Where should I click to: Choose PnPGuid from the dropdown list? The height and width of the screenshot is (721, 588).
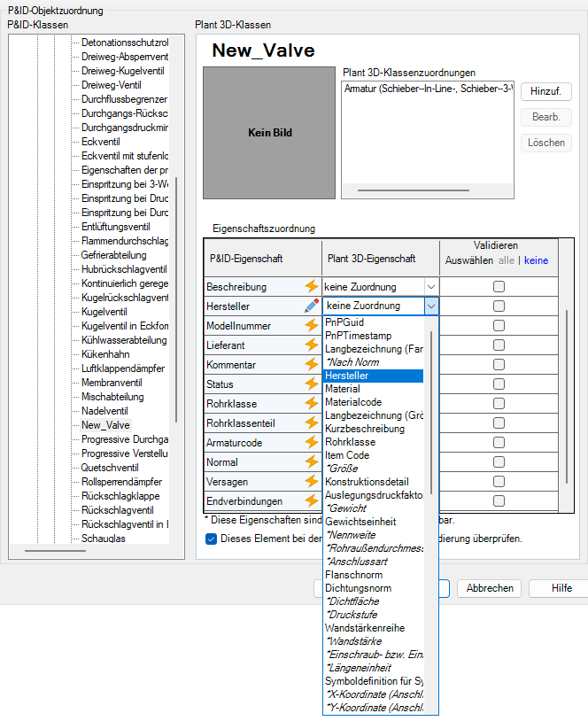[x=373, y=322]
